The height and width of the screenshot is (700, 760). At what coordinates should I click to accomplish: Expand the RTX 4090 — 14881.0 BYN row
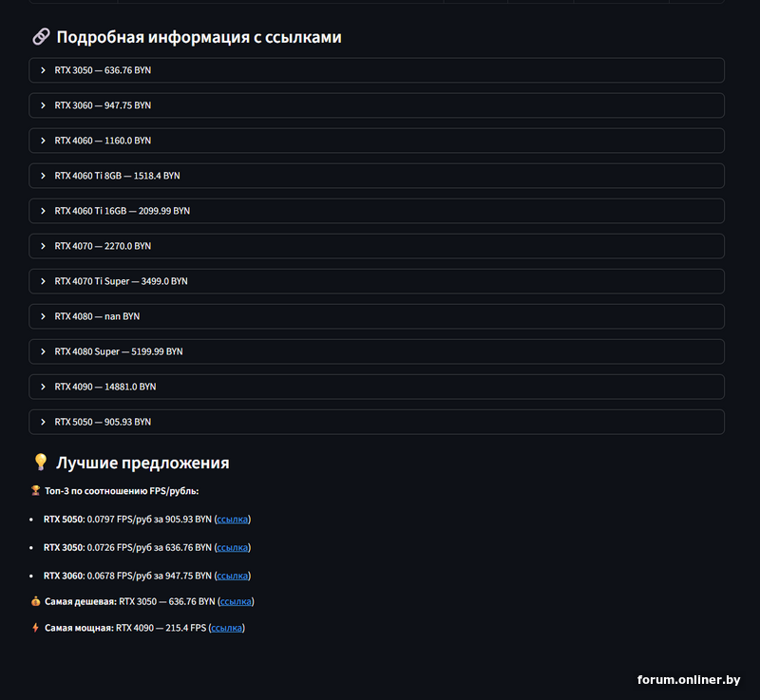(x=376, y=387)
